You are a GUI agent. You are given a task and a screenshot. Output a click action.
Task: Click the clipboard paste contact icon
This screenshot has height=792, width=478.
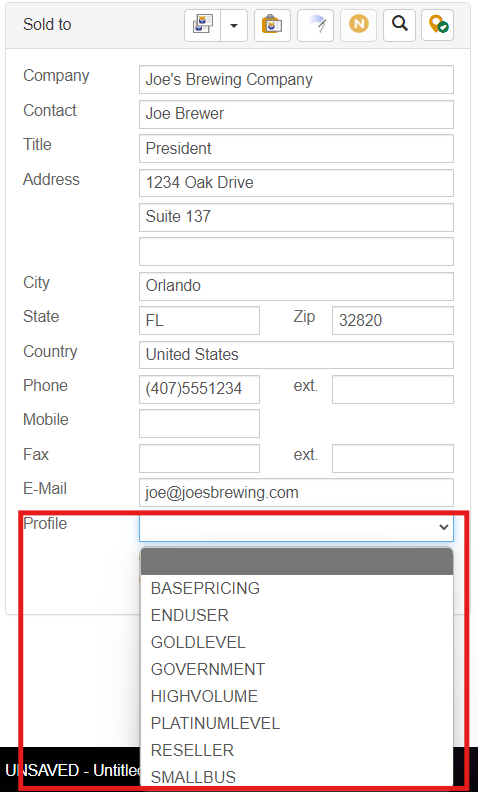(272, 25)
